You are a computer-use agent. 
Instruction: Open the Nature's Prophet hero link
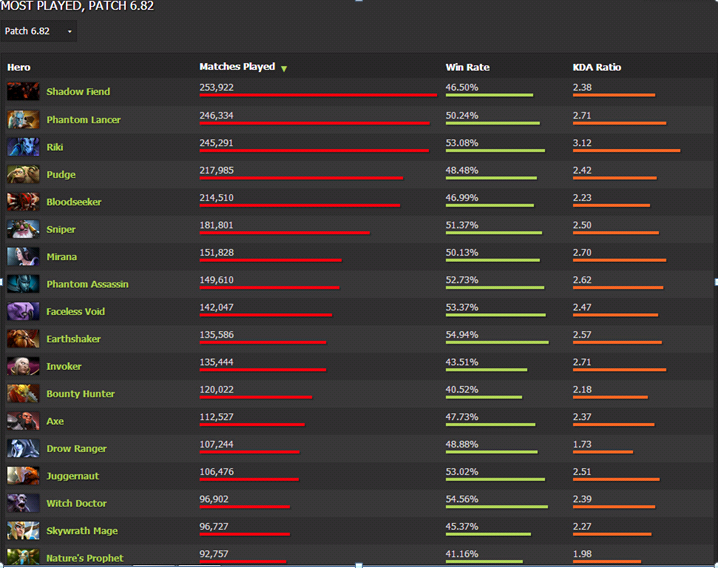(x=85, y=558)
